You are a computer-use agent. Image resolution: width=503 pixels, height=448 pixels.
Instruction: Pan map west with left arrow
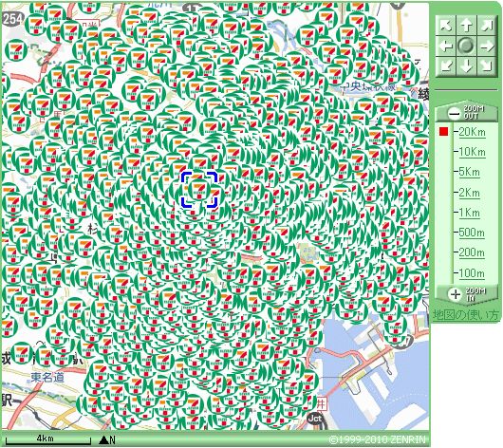click(x=445, y=47)
